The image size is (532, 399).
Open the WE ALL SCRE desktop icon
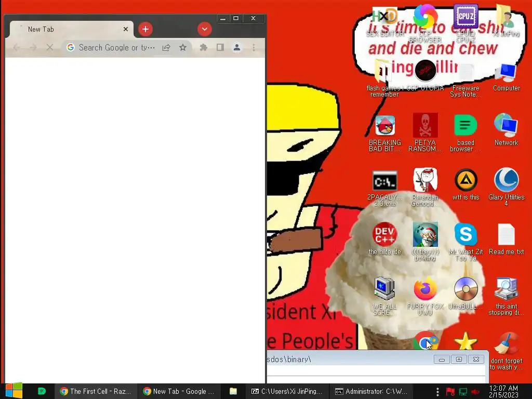(x=384, y=296)
